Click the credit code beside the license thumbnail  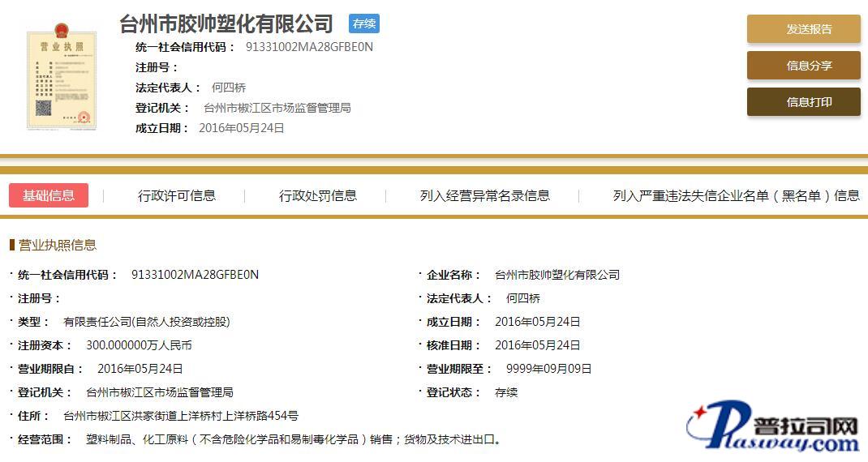pyautogui.click(x=309, y=47)
